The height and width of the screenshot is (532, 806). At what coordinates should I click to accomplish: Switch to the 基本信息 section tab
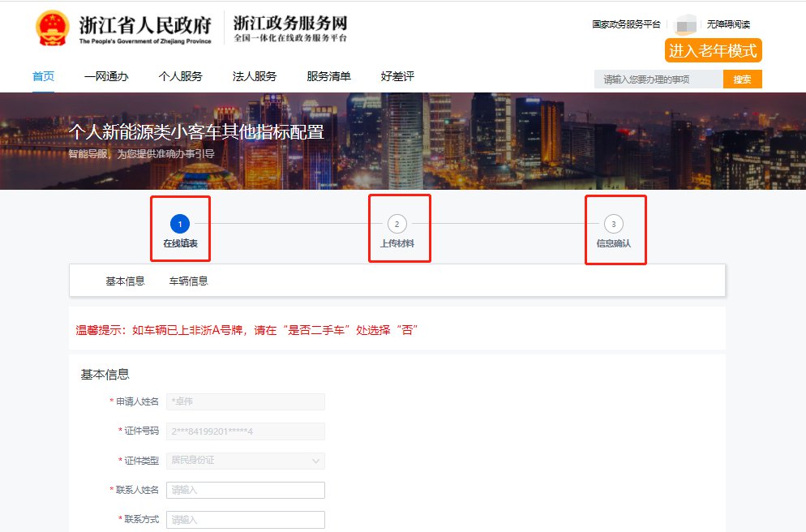point(125,281)
